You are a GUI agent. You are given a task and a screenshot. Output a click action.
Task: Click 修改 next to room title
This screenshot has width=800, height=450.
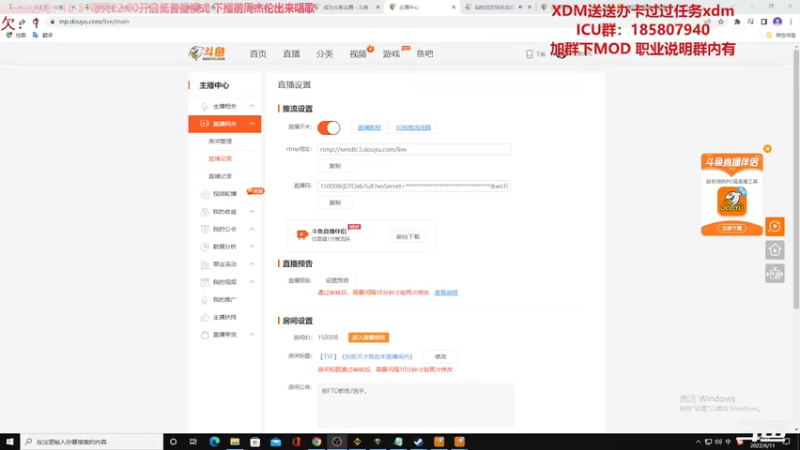[440, 357]
